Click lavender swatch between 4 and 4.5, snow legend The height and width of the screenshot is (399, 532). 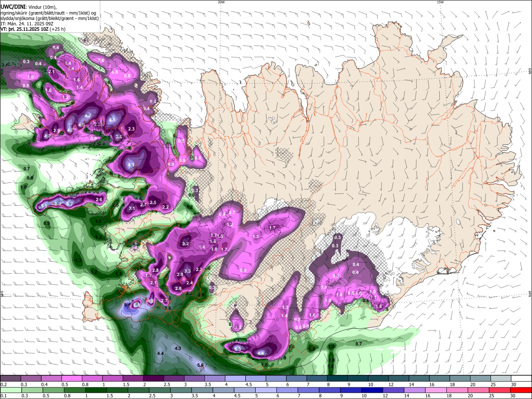(x=235, y=379)
